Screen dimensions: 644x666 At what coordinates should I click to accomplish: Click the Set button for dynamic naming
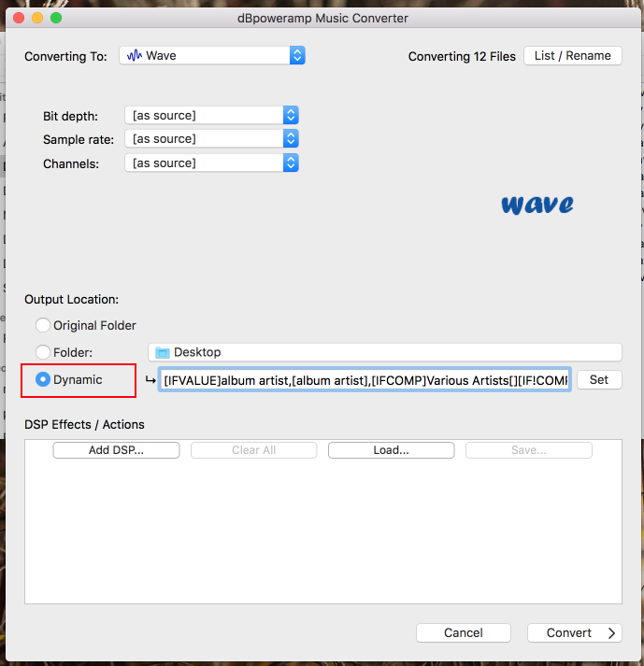pos(598,380)
